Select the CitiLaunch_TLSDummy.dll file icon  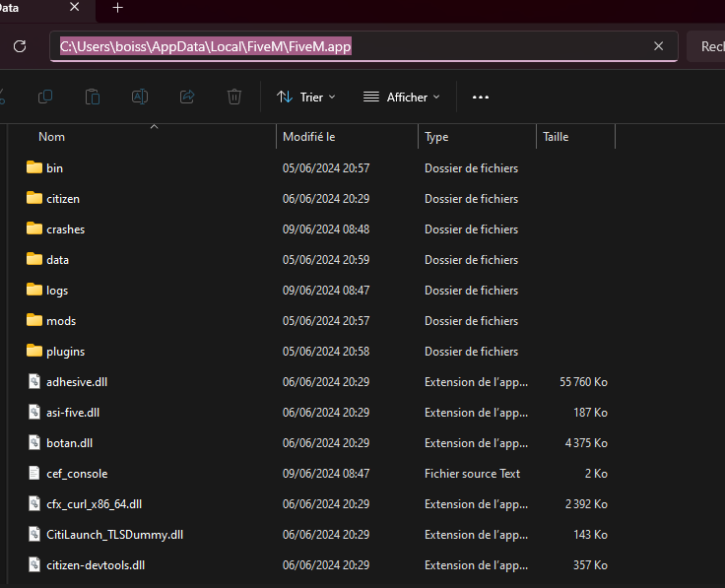(x=34, y=534)
